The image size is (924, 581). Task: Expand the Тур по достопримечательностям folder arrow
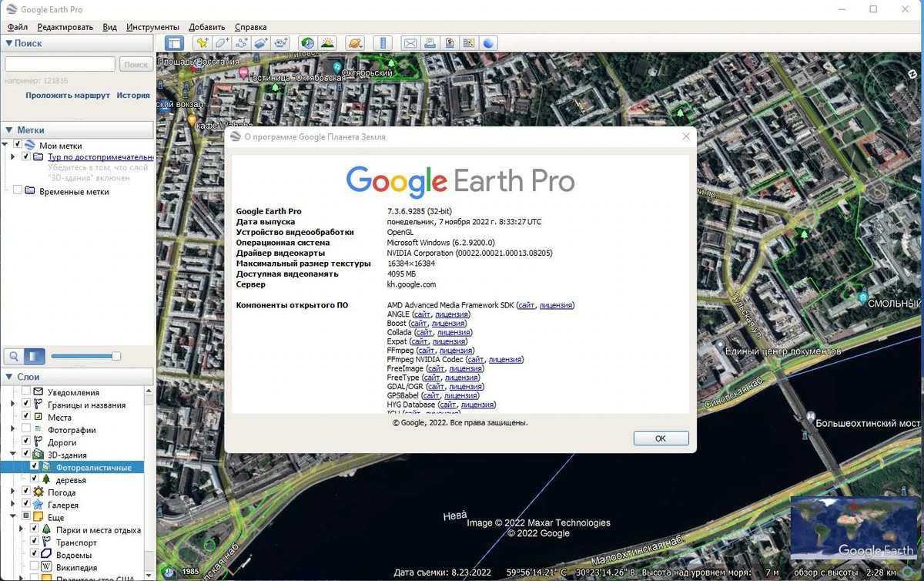pyautogui.click(x=12, y=157)
